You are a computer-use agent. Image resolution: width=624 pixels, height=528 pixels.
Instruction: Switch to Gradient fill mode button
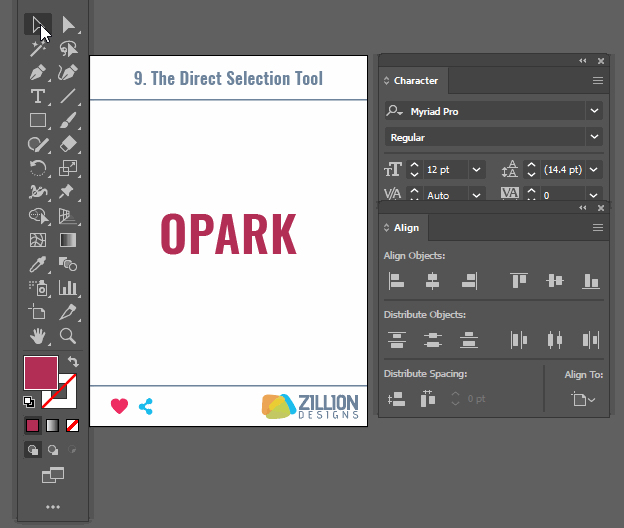coord(53,425)
